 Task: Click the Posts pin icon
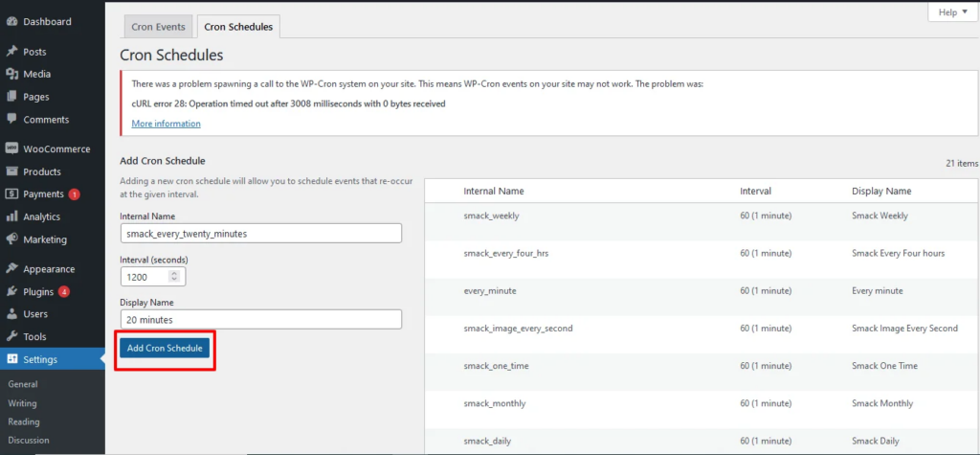tap(11, 52)
